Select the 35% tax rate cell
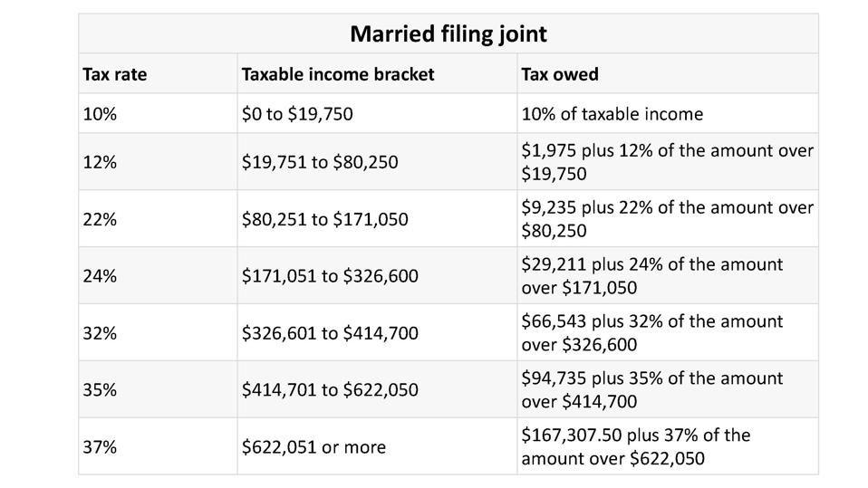The width and height of the screenshot is (868, 488). click(x=100, y=389)
